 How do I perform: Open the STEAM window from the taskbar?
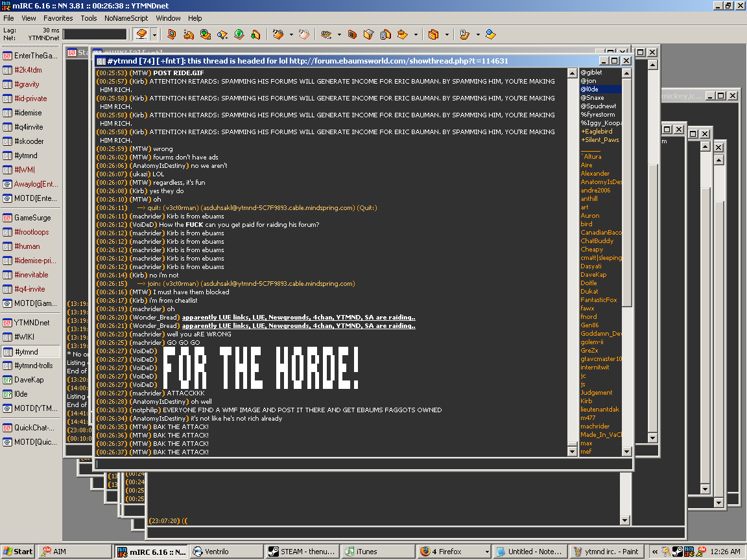click(x=302, y=552)
